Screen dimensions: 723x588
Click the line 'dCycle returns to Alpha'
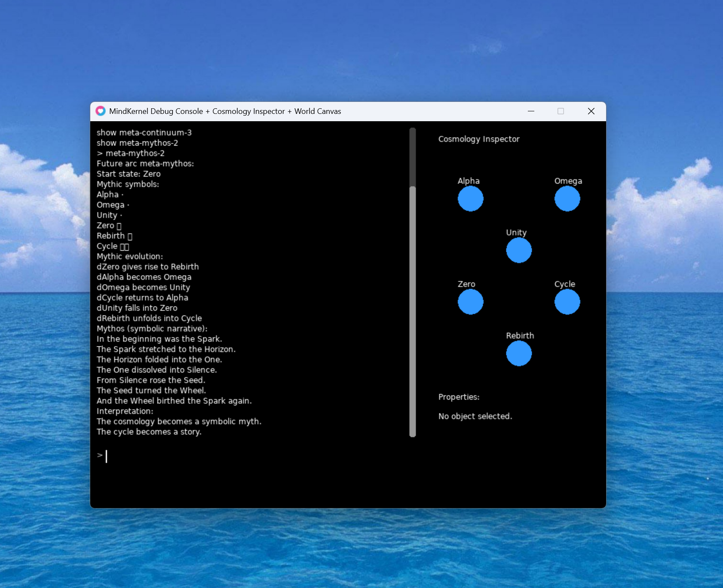coord(142,297)
